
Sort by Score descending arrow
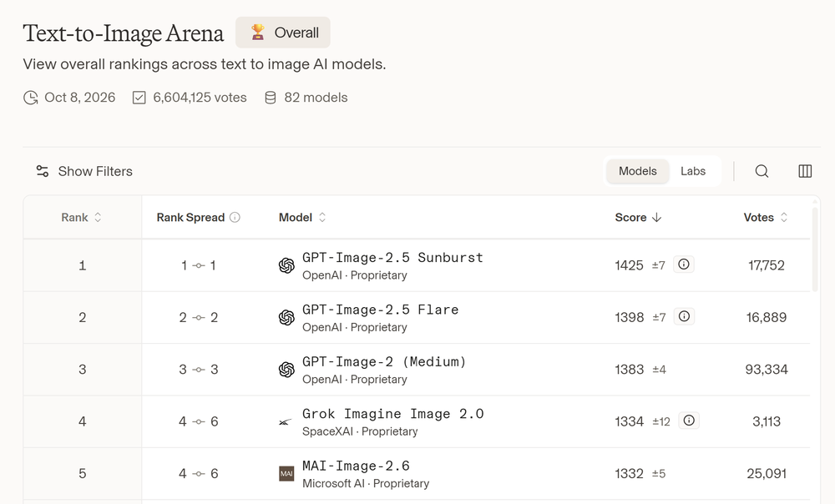pyautogui.click(x=656, y=217)
